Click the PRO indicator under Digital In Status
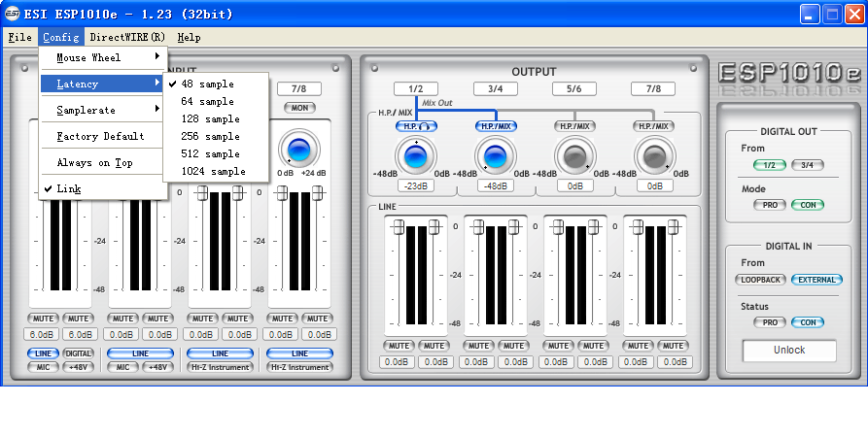This screenshot has height=437, width=868. [770, 322]
